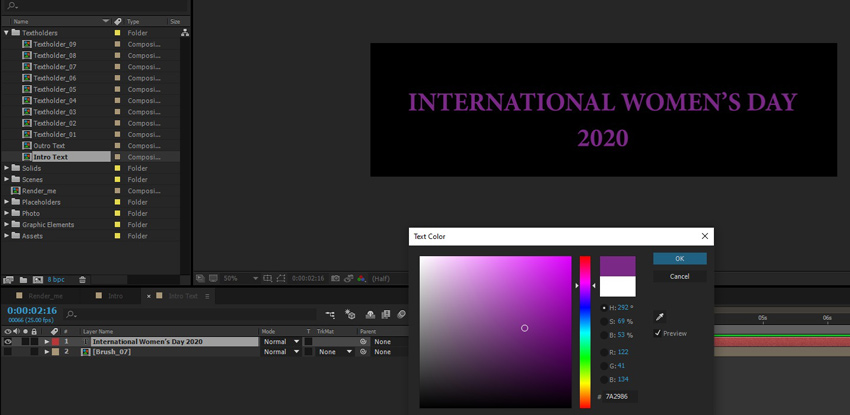Toggle Draft 3D in the timeline

350,314
